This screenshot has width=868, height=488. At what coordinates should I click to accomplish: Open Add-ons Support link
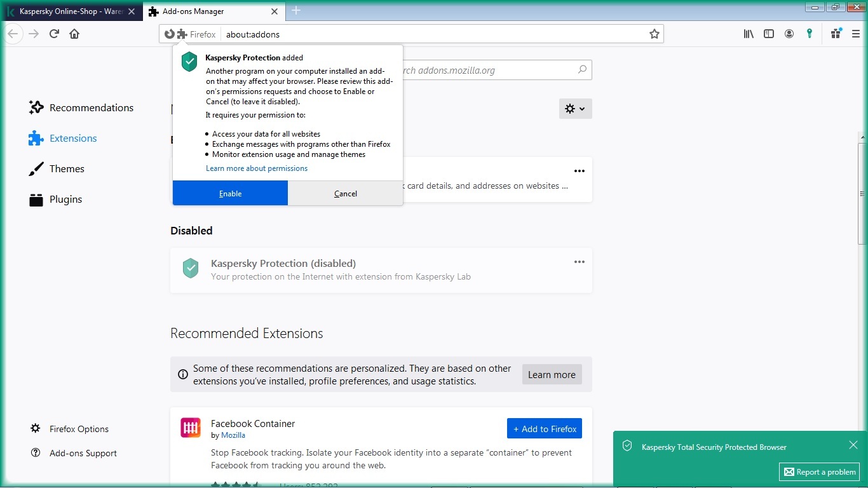click(74, 453)
